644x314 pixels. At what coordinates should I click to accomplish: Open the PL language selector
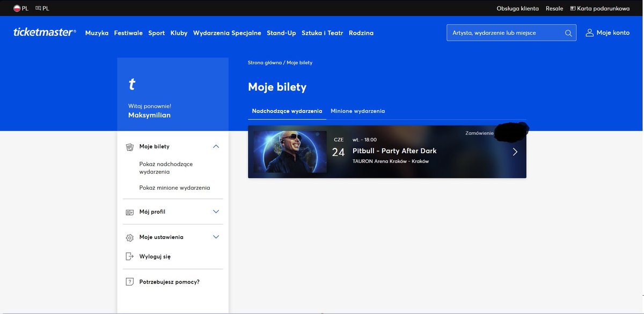click(x=42, y=9)
